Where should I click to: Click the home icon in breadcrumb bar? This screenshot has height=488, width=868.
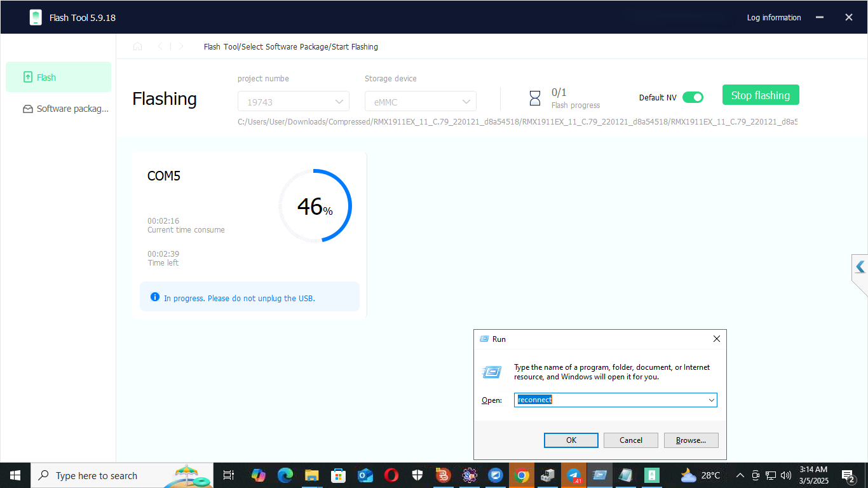pos(137,46)
